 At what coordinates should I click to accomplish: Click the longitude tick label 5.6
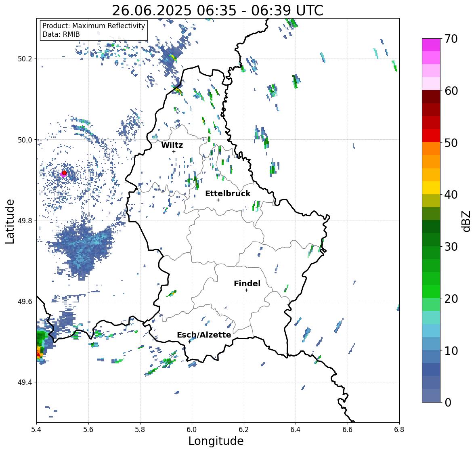88,430
